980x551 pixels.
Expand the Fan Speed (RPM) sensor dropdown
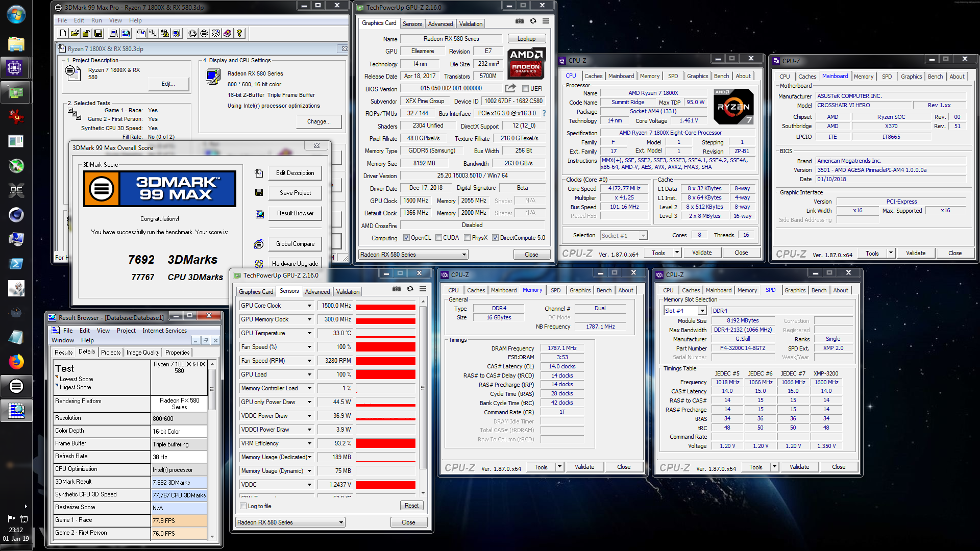309,361
